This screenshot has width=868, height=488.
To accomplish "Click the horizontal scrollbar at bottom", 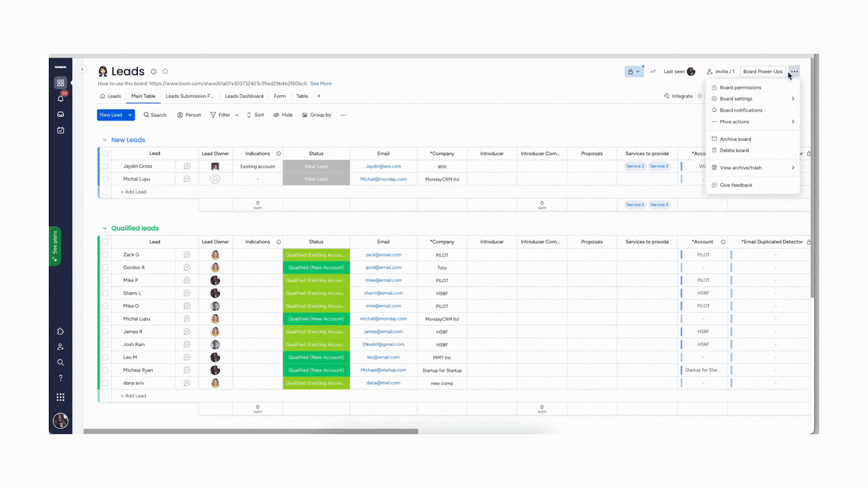I will click(x=251, y=432).
